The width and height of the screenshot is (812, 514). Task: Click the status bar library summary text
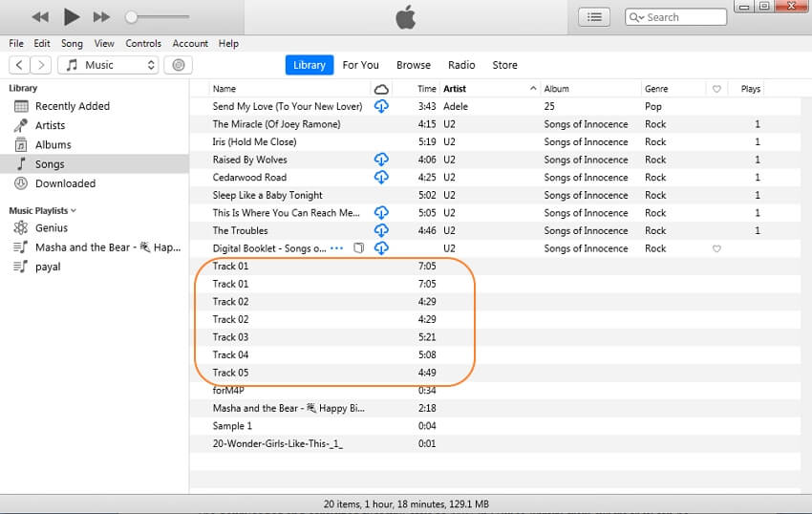click(x=406, y=504)
